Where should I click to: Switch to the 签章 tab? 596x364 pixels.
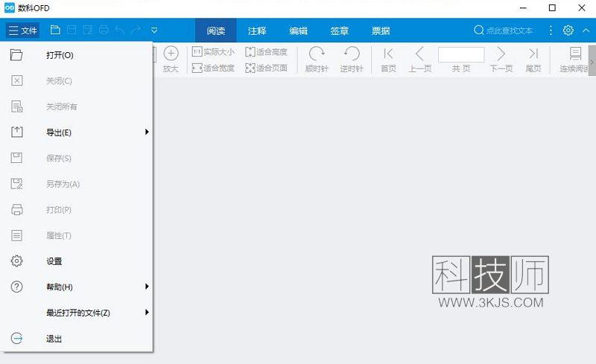tap(340, 31)
